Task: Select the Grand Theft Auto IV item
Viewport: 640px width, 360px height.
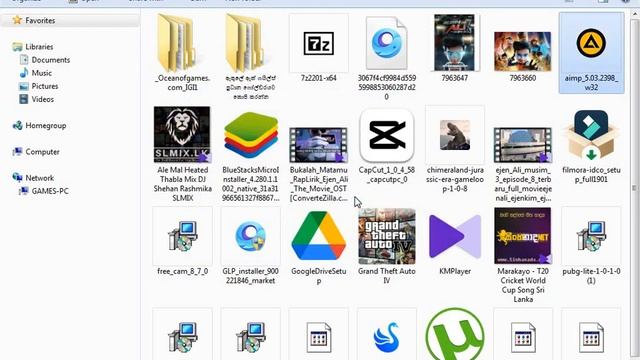Action: point(387,246)
